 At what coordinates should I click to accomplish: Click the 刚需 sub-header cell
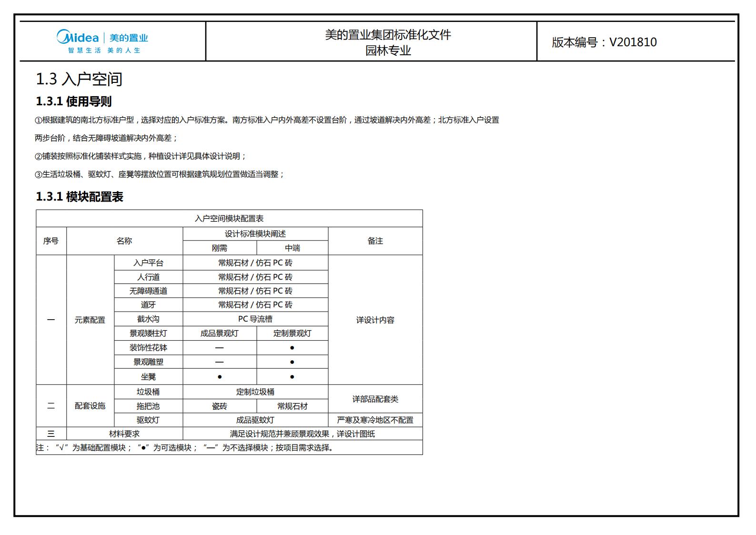[x=220, y=248]
